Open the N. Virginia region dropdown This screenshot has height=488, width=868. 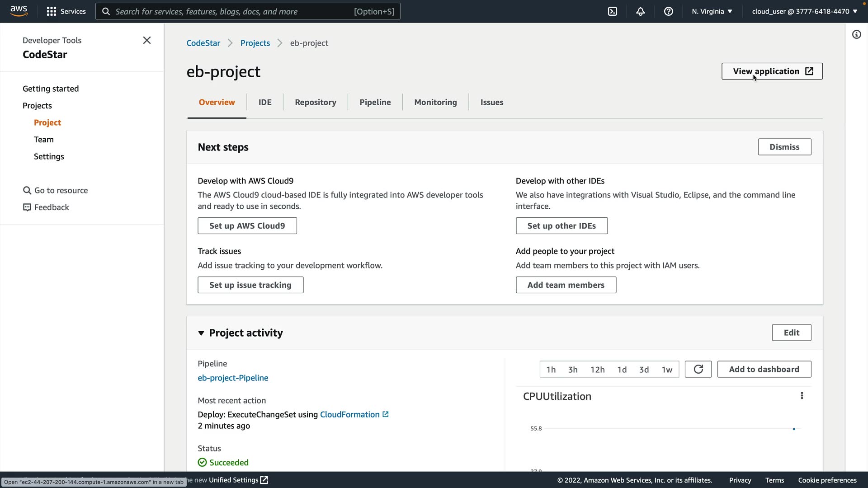pos(712,11)
